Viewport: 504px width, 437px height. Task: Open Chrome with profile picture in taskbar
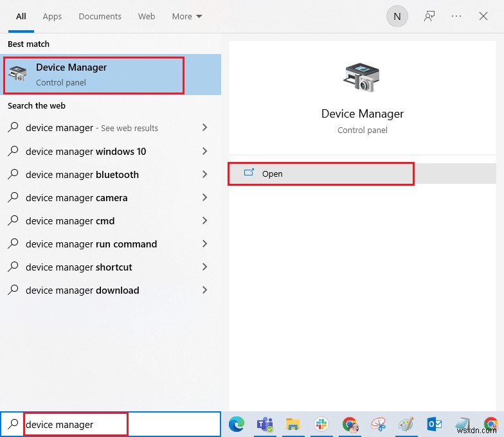tap(350, 424)
